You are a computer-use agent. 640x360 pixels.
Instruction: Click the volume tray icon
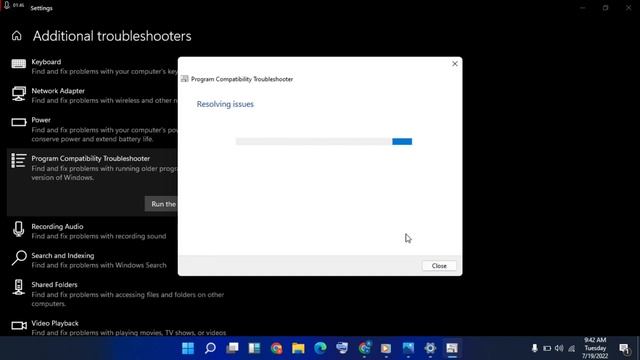click(559, 348)
